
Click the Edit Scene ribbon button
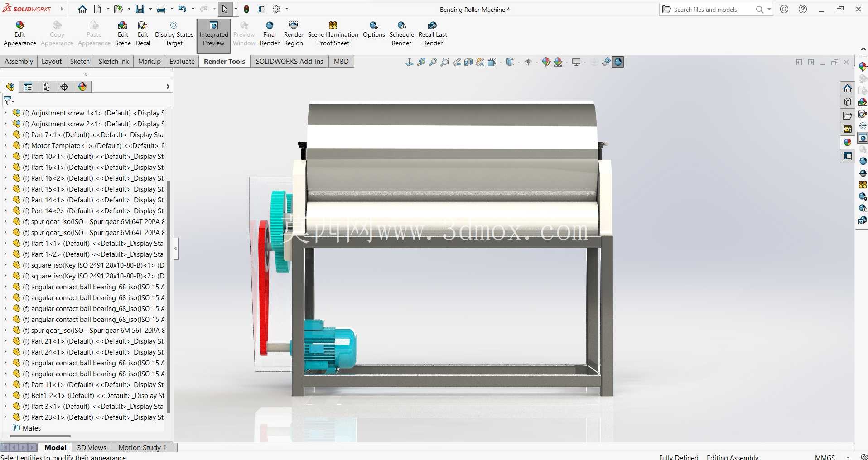click(123, 34)
